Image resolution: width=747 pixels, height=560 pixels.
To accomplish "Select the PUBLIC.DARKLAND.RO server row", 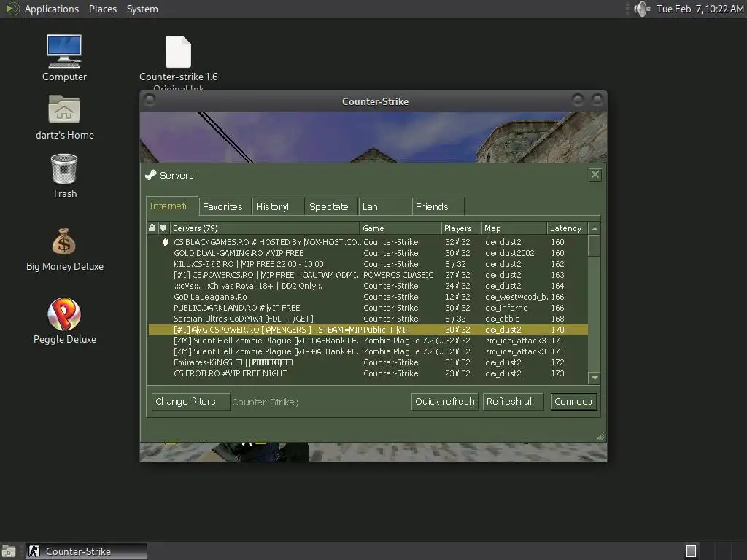I will tap(368, 308).
